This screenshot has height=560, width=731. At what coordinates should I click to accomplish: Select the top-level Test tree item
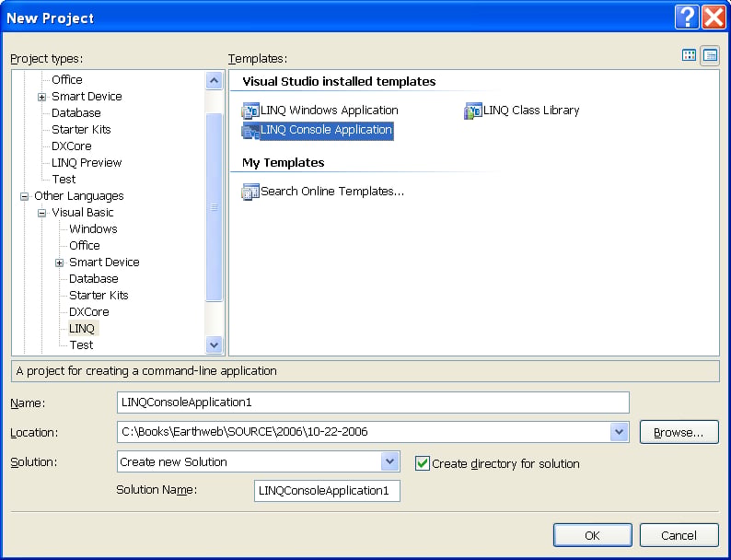[x=64, y=180]
